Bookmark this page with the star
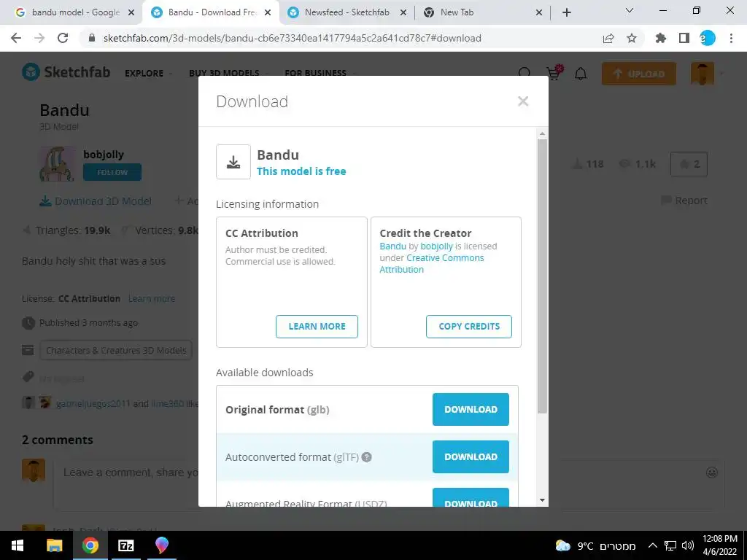This screenshot has height=560, width=747. 632,38
